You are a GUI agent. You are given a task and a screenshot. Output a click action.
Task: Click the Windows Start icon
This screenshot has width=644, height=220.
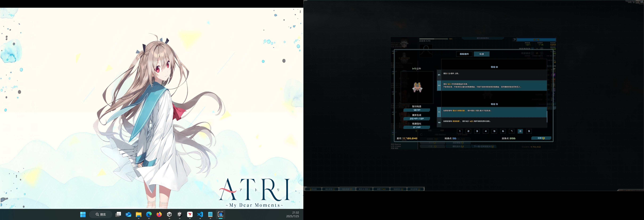pyautogui.click(x=83, y=215)
